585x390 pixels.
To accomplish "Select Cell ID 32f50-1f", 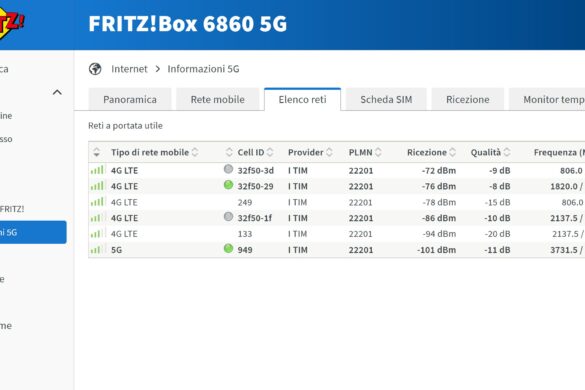I will pyautogui.click(x=255, y=218).
